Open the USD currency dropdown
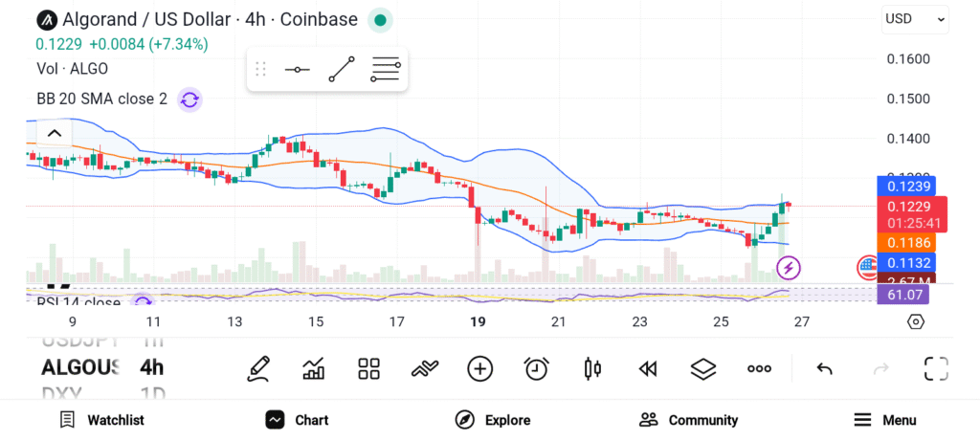 coord(915,19)
